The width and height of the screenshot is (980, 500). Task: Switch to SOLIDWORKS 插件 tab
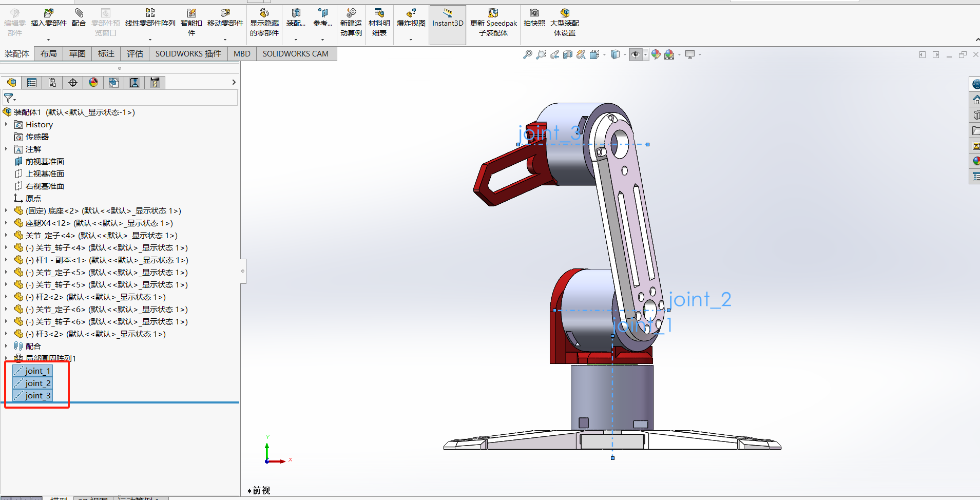pyautogui.click(x=188, y=53)
